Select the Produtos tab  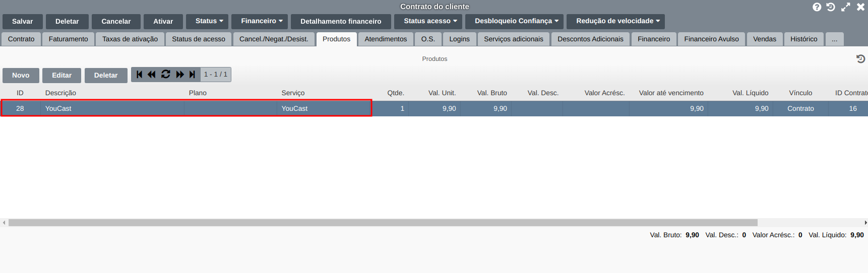click(x=337, y=39)
